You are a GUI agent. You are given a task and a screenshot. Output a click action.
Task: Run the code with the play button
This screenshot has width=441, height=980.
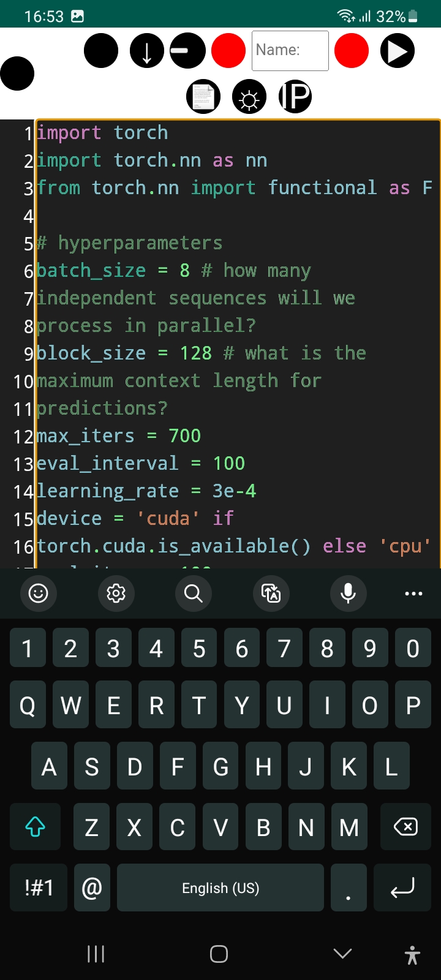tap(398, 51)
